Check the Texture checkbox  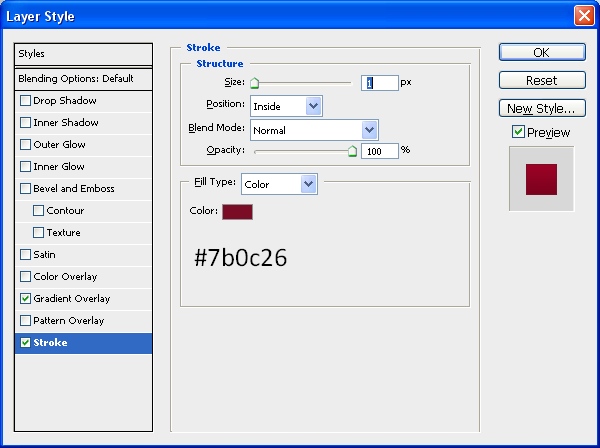38,233
